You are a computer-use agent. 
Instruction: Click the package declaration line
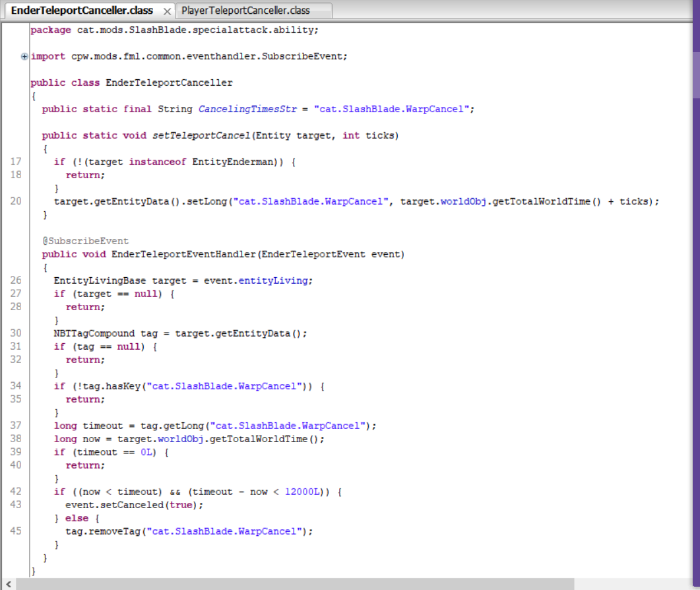175,30
